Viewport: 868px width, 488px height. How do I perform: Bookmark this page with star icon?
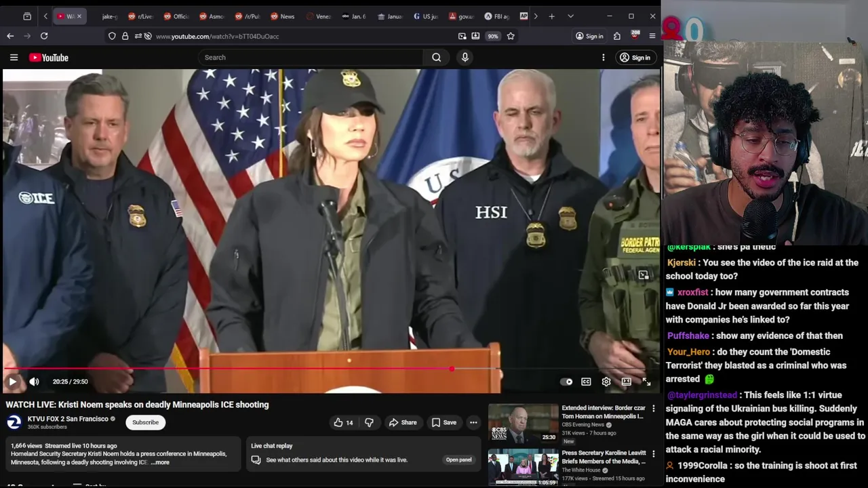511,36
